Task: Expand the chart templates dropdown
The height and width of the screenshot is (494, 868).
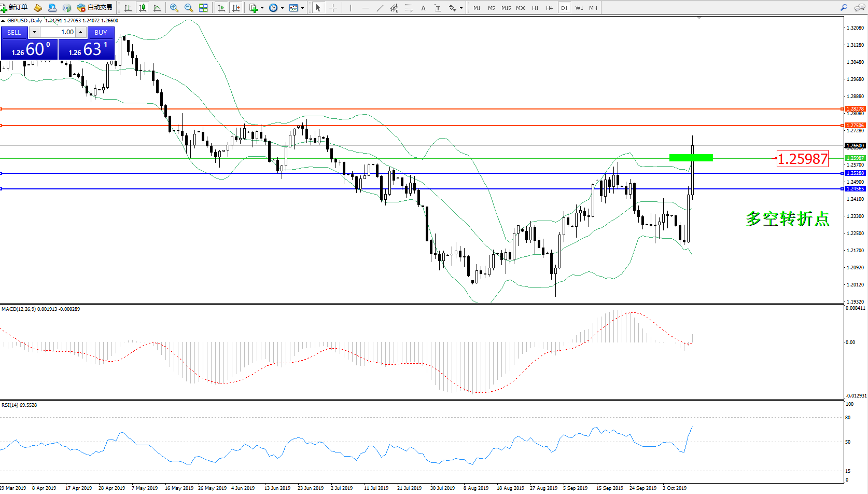Action: [302, 8]
